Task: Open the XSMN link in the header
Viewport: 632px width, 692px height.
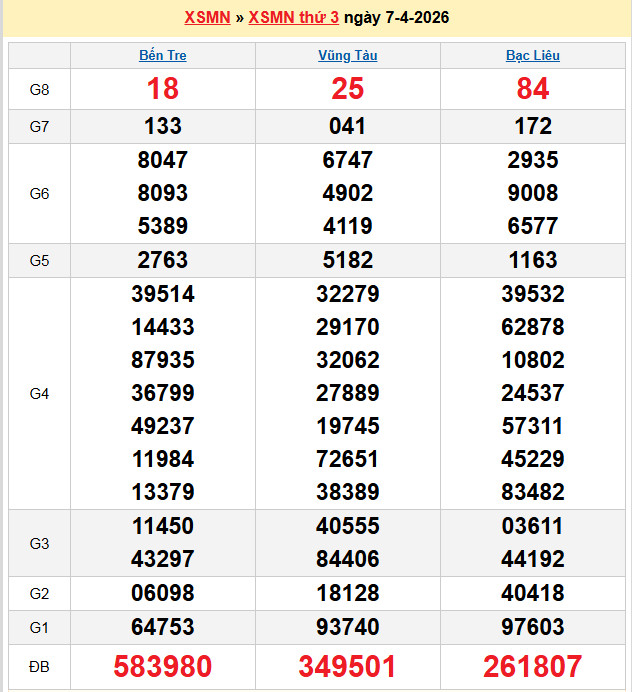Action: coord(207,18)
